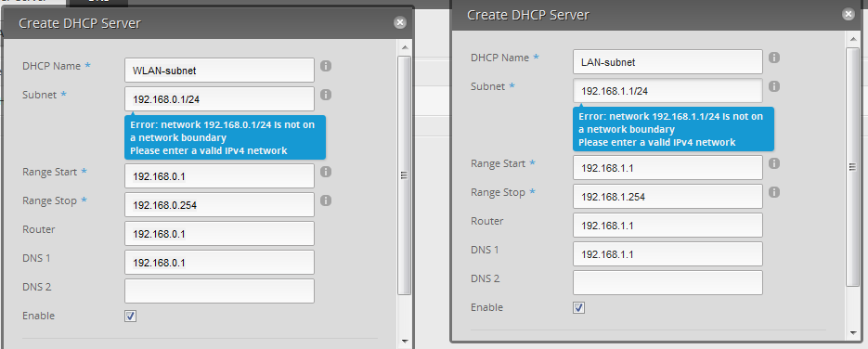
Task: Click scrollbar thumb in the WLAN-subnet dialog
Action: 405,174
